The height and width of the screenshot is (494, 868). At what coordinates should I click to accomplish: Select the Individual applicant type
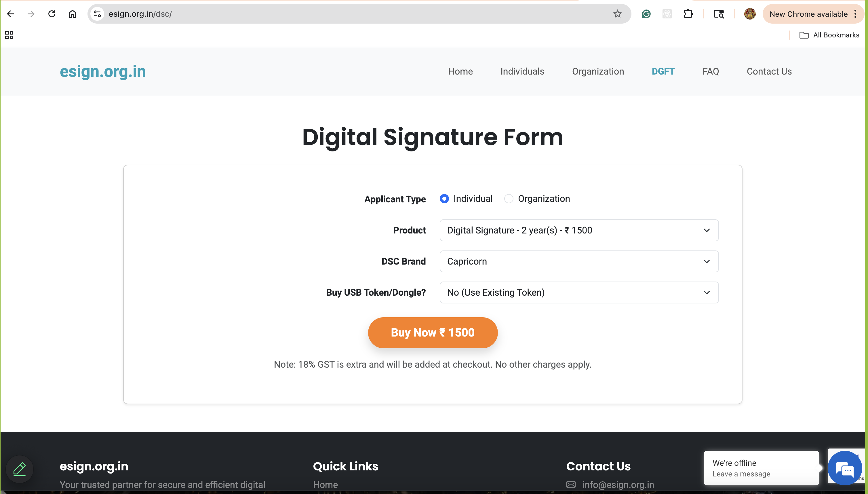[444, 199]
